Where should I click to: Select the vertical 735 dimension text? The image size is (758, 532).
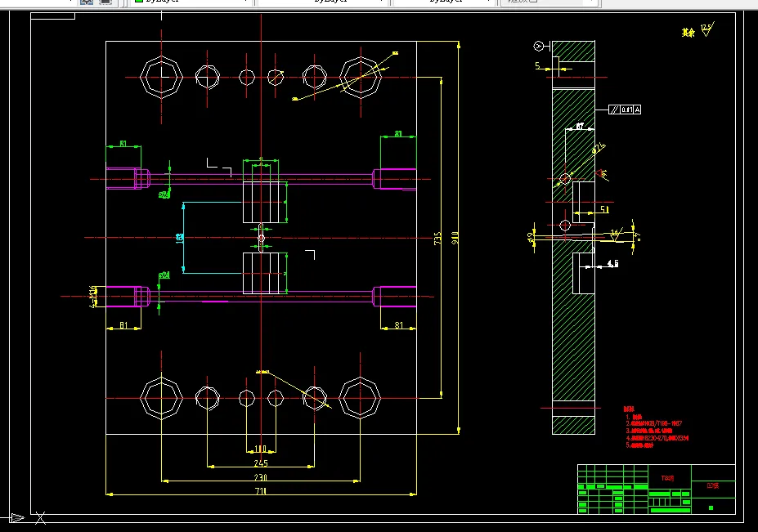(437, 239)
